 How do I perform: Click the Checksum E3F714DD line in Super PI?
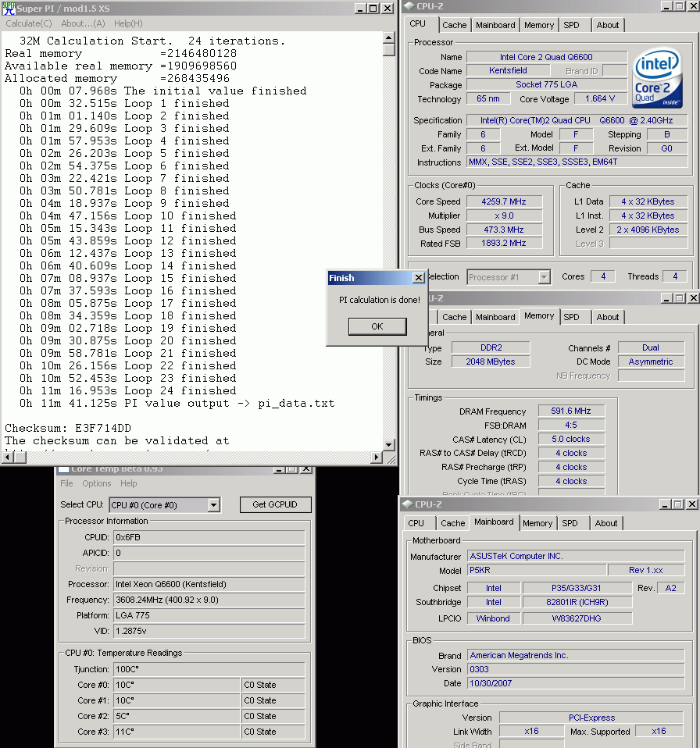pos(68,428)
